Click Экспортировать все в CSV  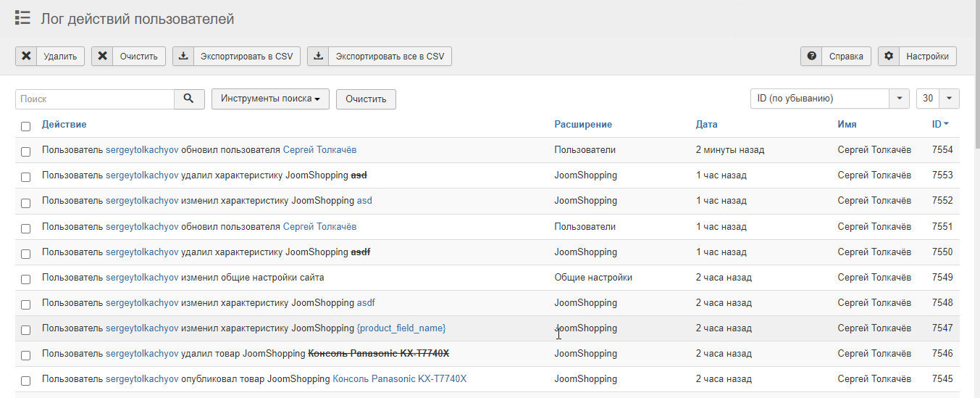(x=380, y=56)
